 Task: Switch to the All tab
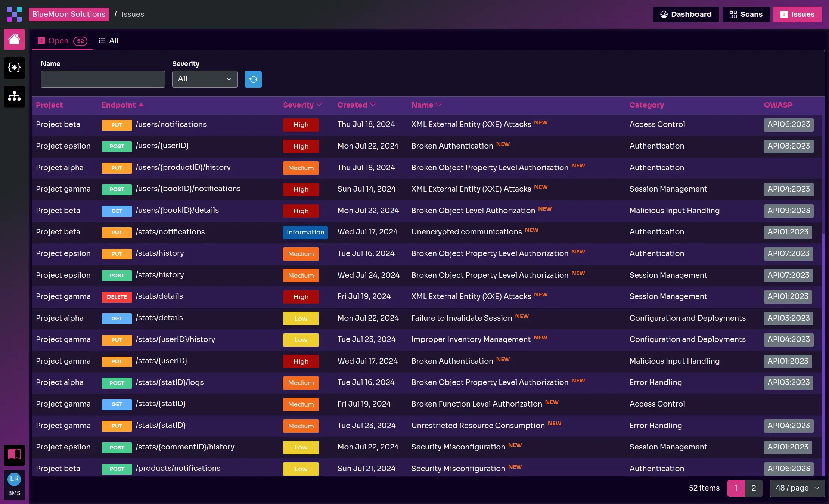pos(108,41)
